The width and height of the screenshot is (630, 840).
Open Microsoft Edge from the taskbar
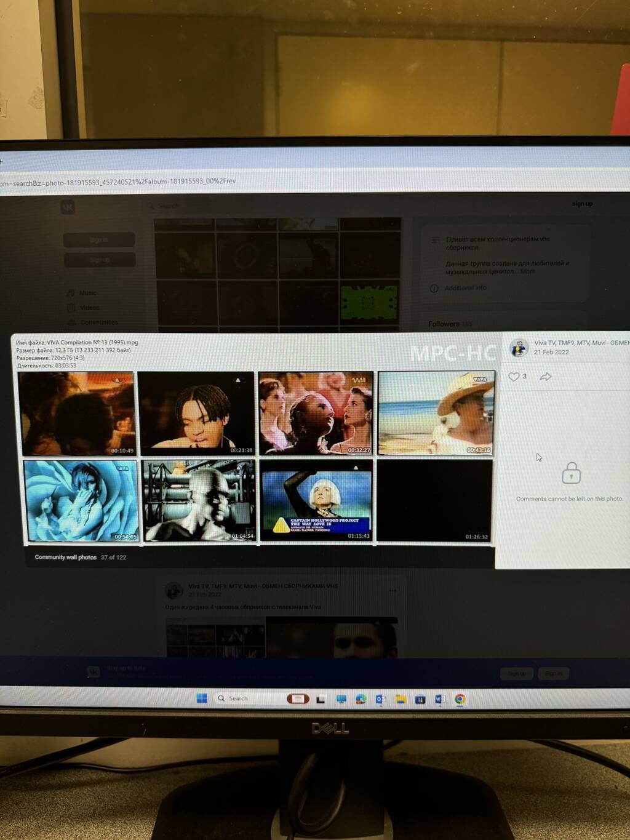(x=361, y=699)
